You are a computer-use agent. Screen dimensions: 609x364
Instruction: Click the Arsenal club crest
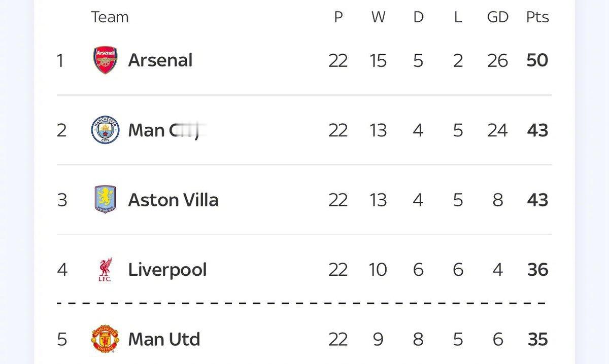pyautogui.click(x=106, y=61)
